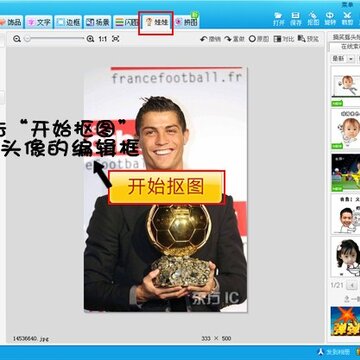Screen dimensions: 360x360
Task: Click the 打开 open file icon
Action: (278, 19)
